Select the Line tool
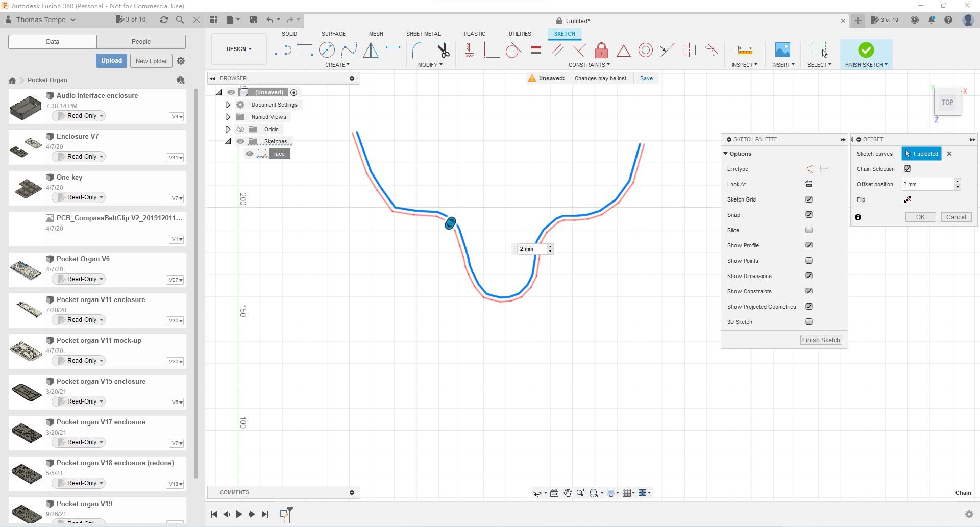 (x=283, y=50)
